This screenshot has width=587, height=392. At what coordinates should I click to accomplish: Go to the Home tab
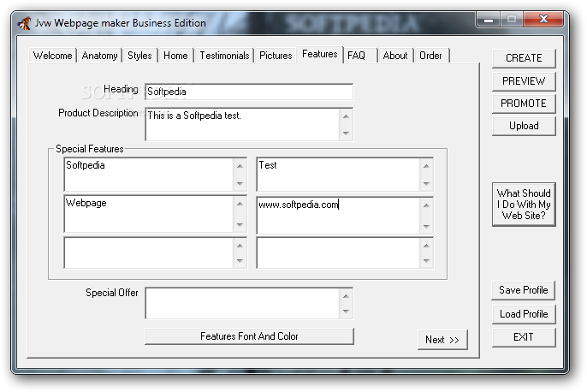pyautogui.click(x=175, y=56)
